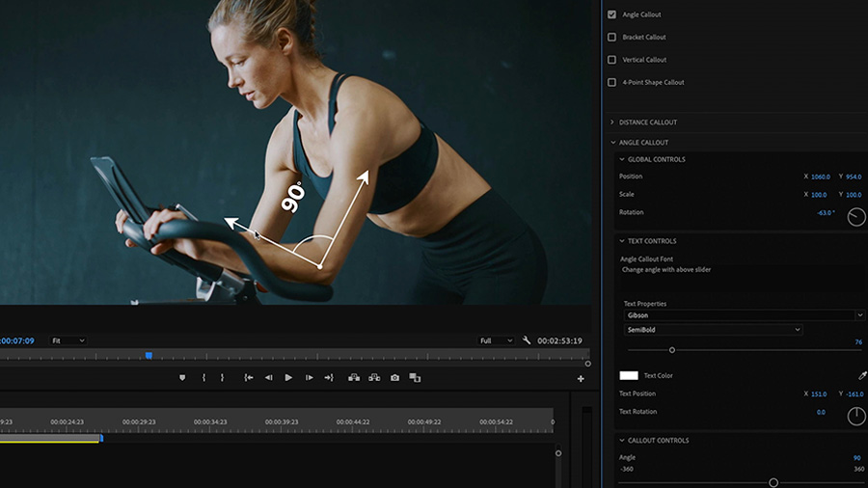868x488 pixels.
Task: Open the SemiBold font style dropdown
Action: tap(713, 330)
